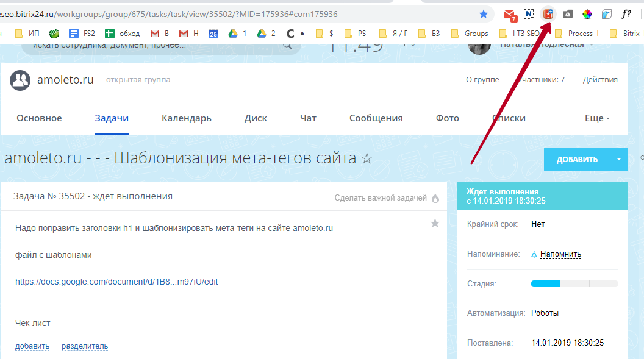
Task: Open the Sberbank green bookmark icon
Action: 54,34
